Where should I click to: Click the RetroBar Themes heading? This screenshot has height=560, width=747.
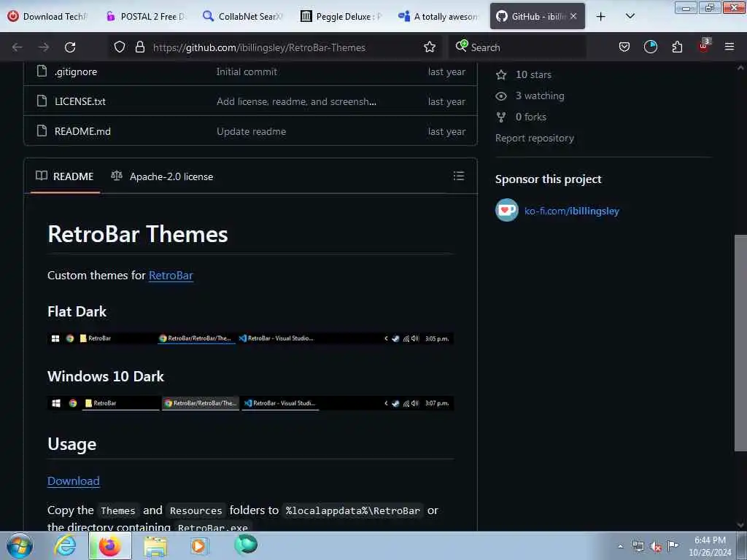tap(138, 234)
